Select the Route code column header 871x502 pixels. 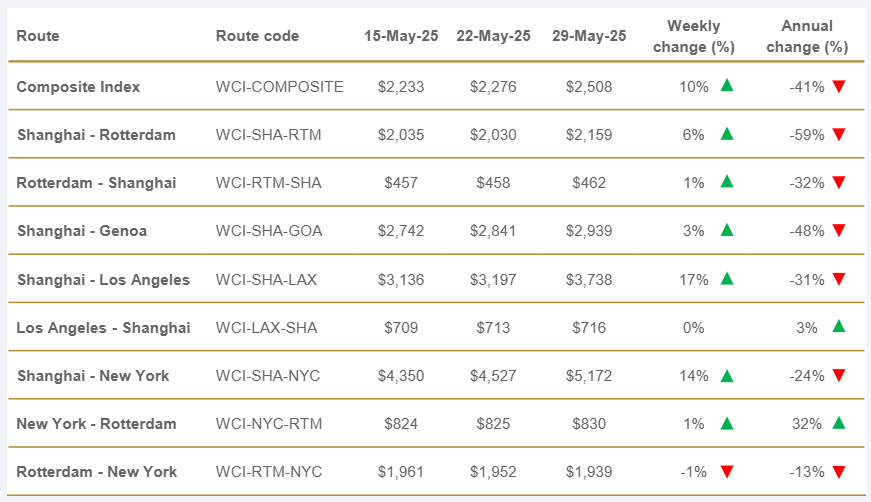(x=257, y=36)
